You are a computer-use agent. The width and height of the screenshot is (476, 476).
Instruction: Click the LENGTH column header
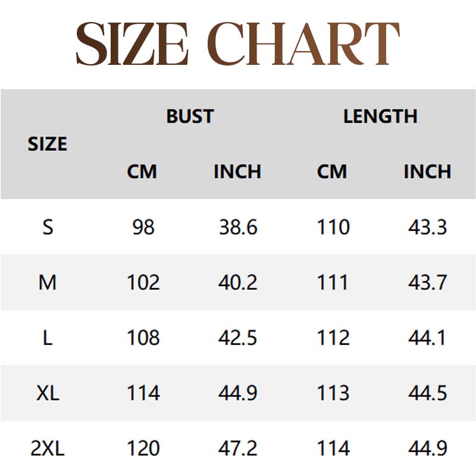click(x=380, y=116)
